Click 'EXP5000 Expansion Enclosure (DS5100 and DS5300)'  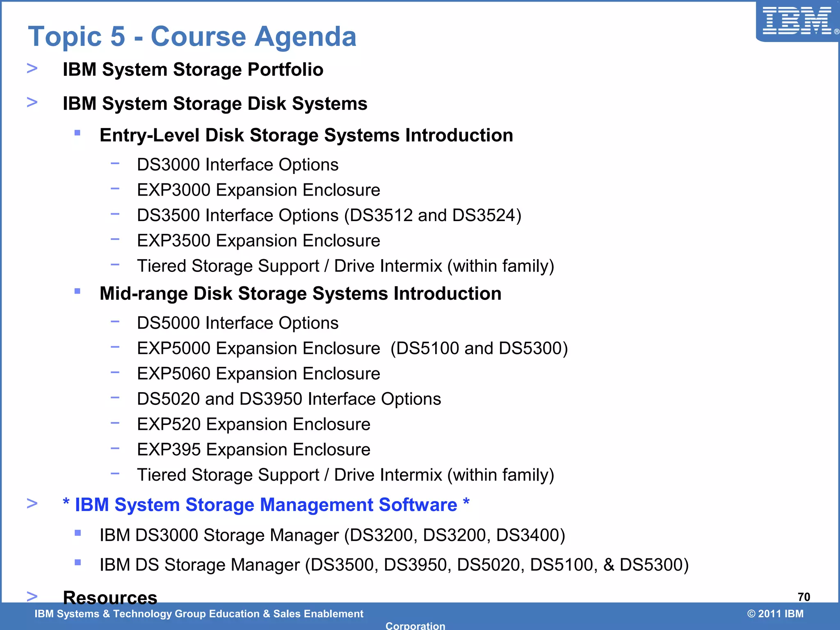click(x=353, y=349)
